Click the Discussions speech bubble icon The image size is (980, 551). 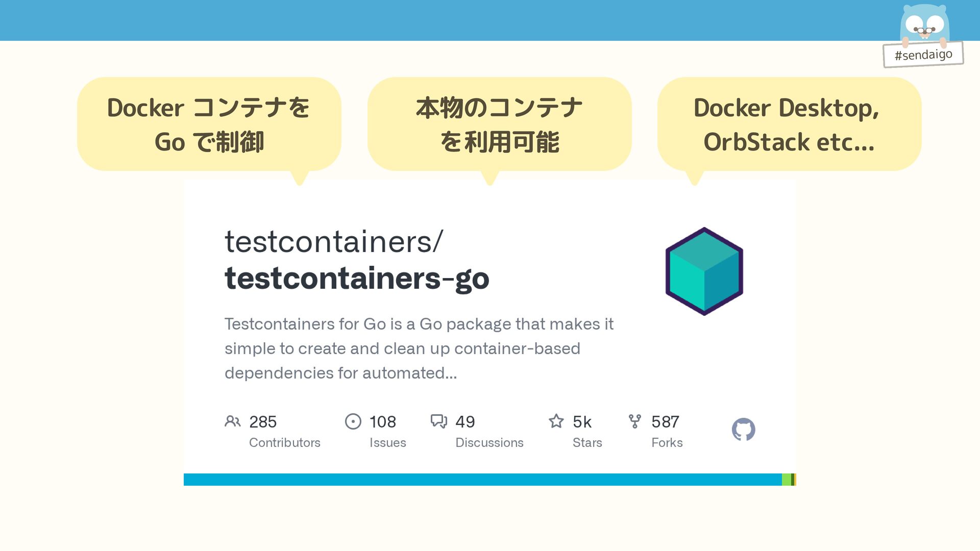click(x=438, y=421)
